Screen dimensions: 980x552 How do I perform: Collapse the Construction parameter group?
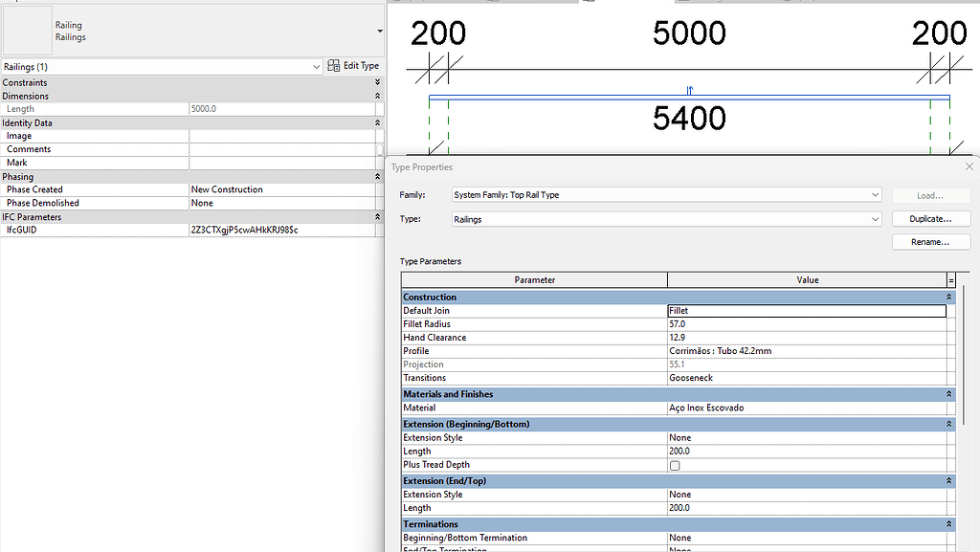947,297
